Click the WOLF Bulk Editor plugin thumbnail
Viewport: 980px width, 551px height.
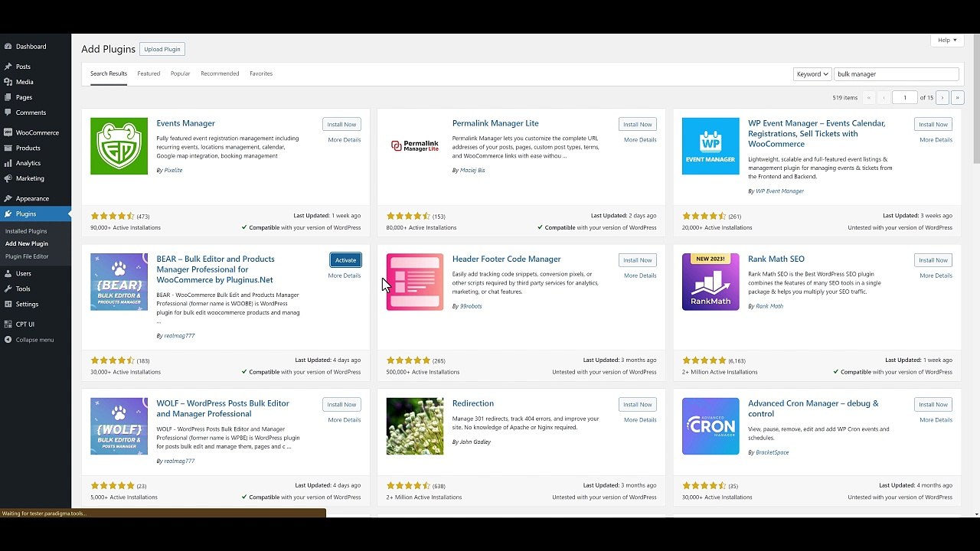tap(119, 426)
